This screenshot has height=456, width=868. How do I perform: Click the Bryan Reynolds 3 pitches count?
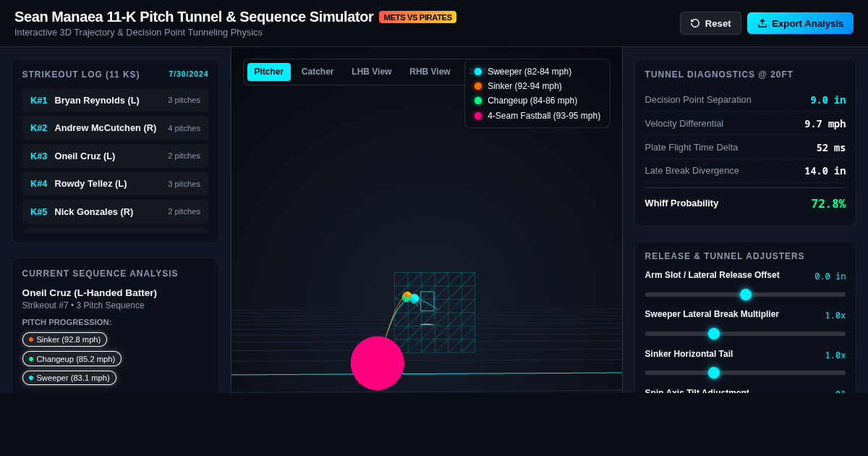(184, 100)
